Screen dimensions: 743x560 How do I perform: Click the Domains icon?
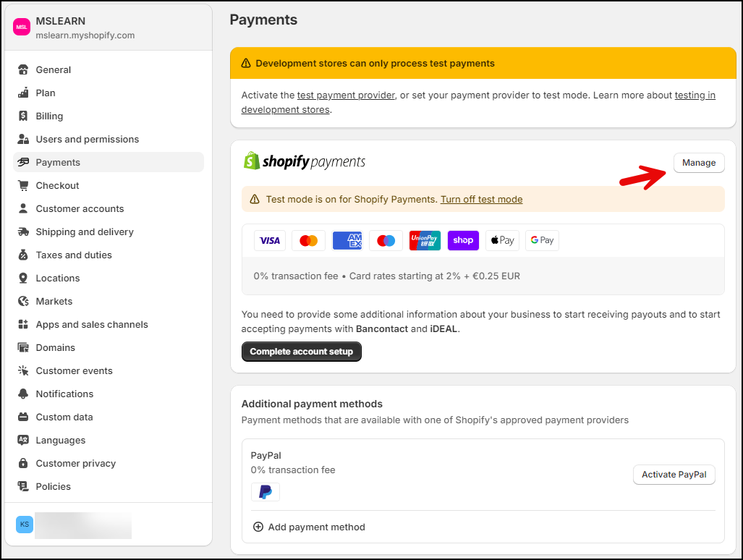22,348
